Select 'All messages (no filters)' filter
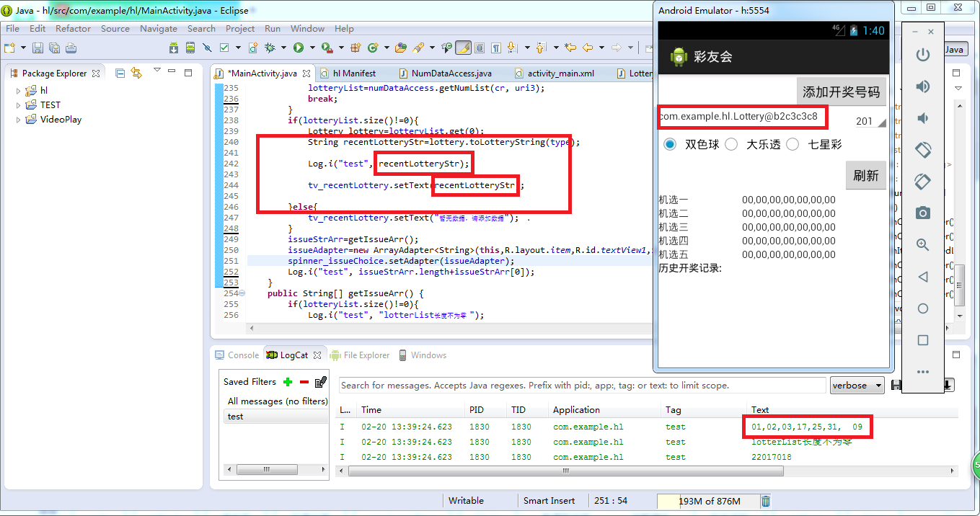The height and width of the screenshot is (516, 980). (x=277, y=401)
